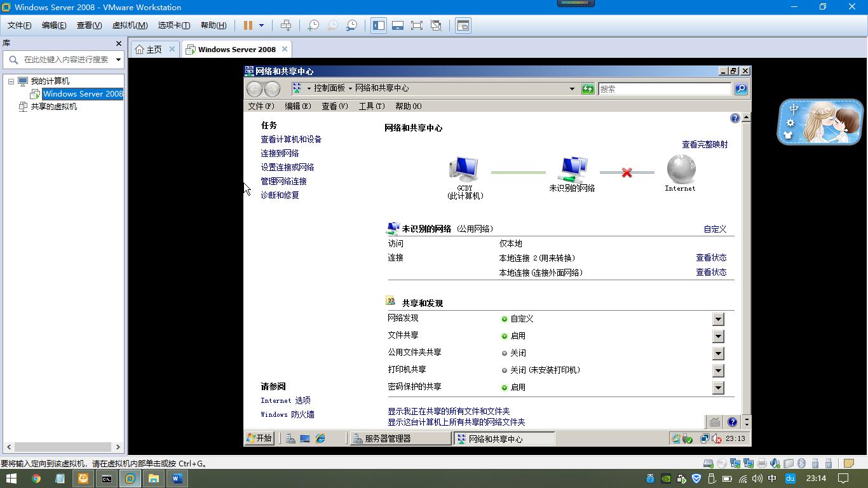Click 自定义 link for unidentified network
Image resolution: width=868 pixels, height=488 pixels.
coord(715,229)
